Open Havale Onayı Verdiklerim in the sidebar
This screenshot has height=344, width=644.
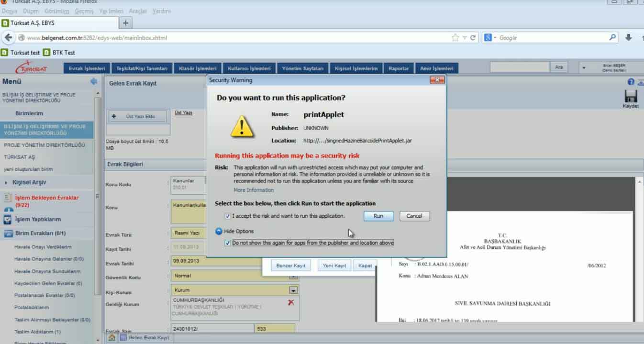click(x=43, y=247)
